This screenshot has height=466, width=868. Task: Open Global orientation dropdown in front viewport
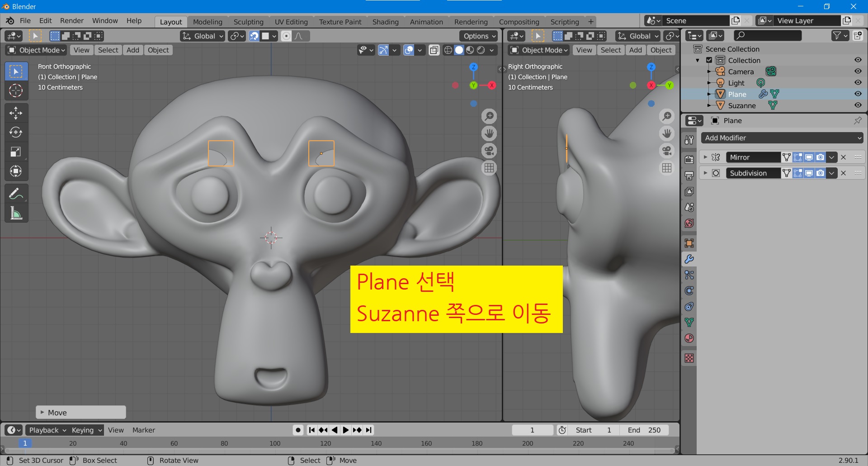(203, 36)
